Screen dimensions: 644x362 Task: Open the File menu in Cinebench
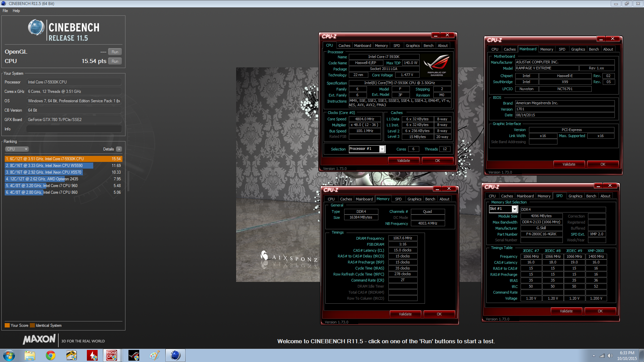tap(5, 11)
